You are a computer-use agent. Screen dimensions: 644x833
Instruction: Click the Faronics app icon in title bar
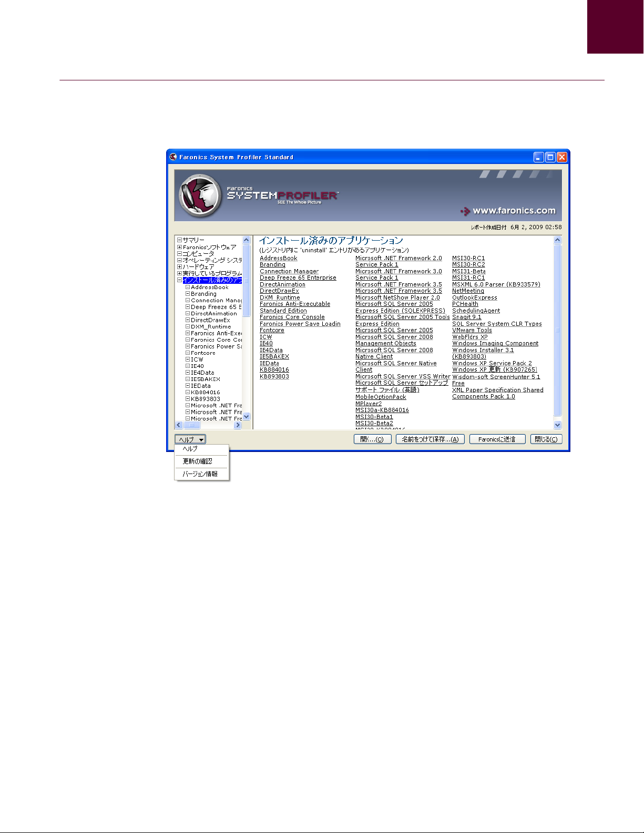(173, 157)
